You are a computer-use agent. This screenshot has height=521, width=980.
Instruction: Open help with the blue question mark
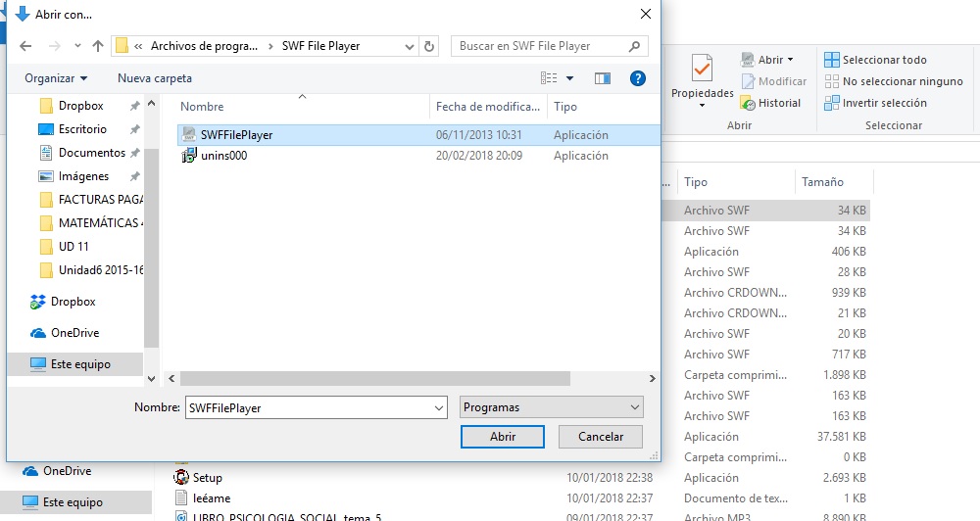(638, 78)
